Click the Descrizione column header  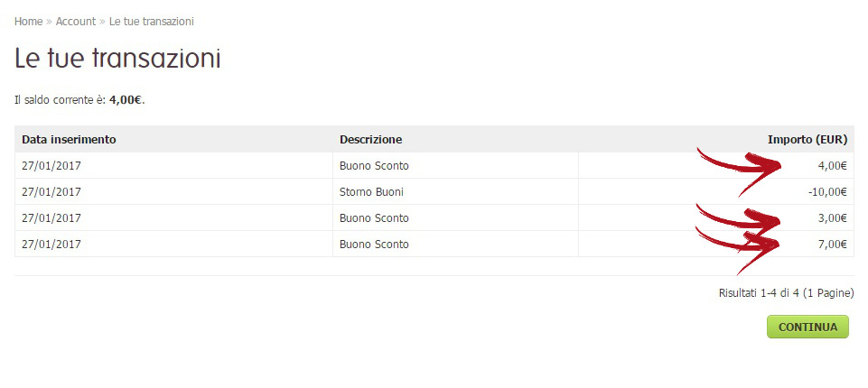371,139
